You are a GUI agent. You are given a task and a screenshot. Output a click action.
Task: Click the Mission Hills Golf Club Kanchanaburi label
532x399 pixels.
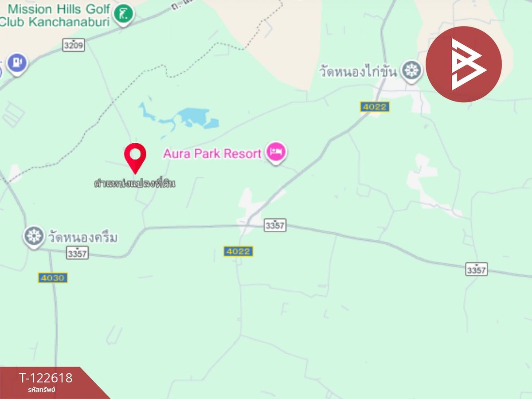[55, 15]
